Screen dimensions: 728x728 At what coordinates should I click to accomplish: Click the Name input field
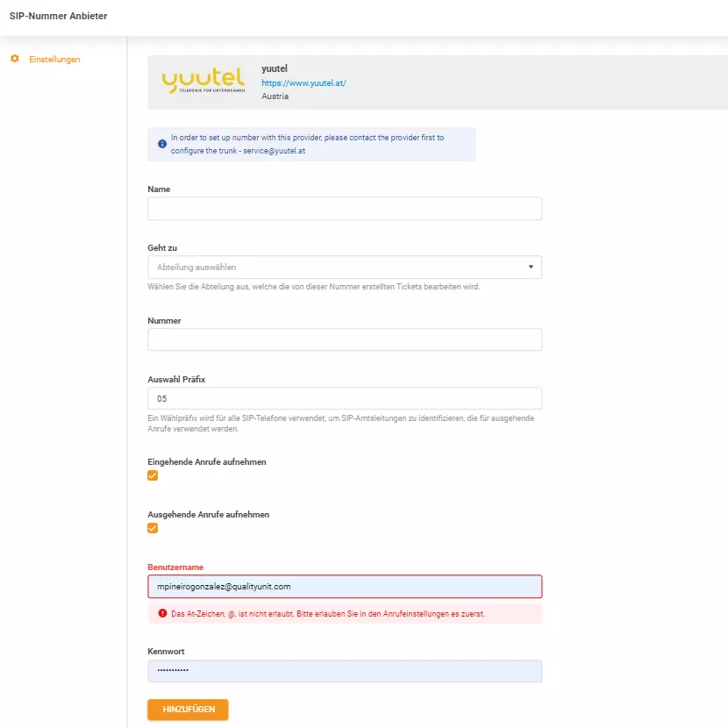(342, 208)
